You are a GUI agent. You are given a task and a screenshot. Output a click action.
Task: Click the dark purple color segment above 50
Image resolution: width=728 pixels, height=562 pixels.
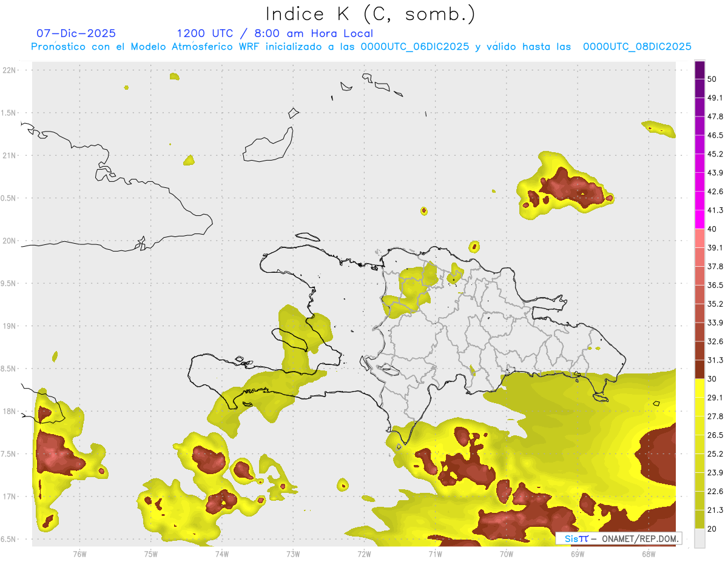pos(699,70)
